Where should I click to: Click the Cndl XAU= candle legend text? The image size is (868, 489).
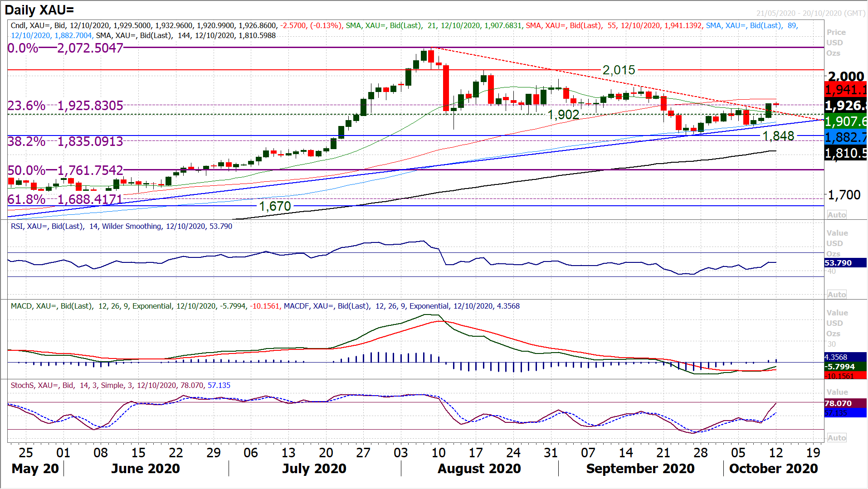click(176, 26)
